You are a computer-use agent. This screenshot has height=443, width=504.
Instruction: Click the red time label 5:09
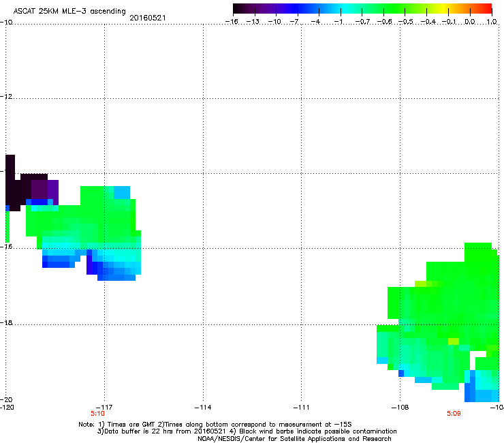[454, 414]
